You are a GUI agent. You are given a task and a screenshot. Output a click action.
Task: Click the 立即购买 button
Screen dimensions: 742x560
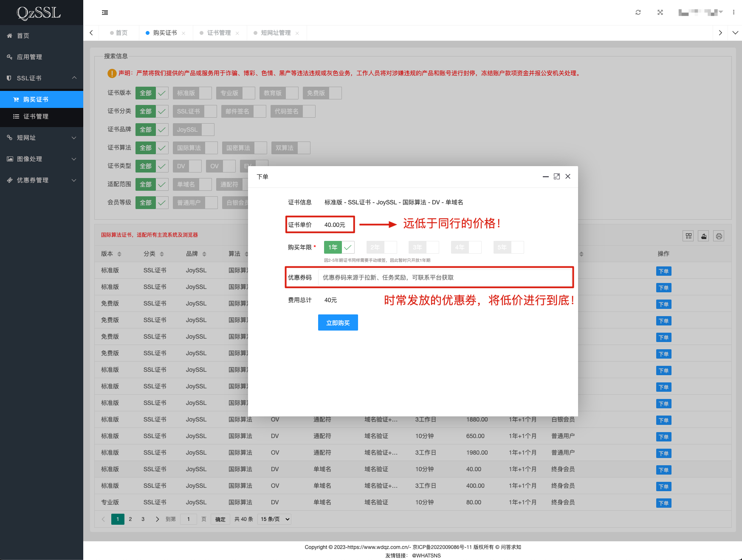pyautogui.click(x=338, y=322)
